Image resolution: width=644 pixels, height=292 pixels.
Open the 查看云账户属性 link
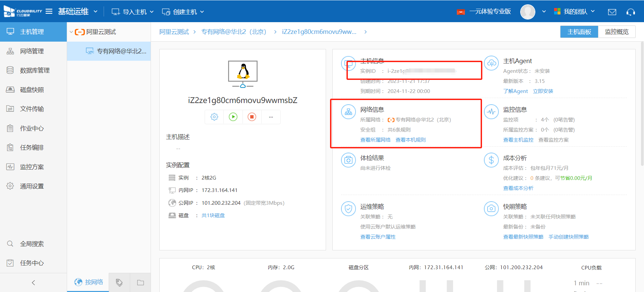pos(378,237)
